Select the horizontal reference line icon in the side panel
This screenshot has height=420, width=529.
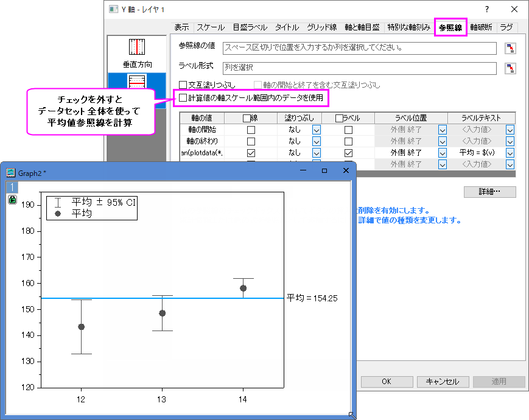tap(137, 82)
